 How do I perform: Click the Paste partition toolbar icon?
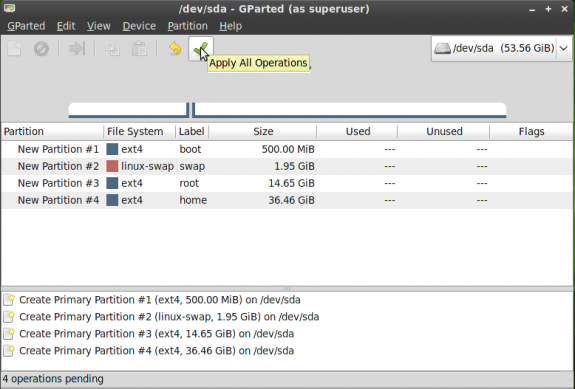(139, 48)
